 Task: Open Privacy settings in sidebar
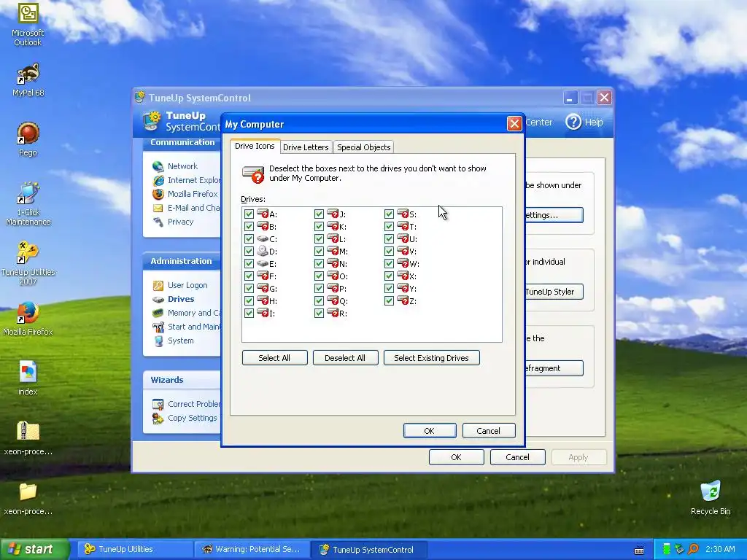(x=173, y=222)
